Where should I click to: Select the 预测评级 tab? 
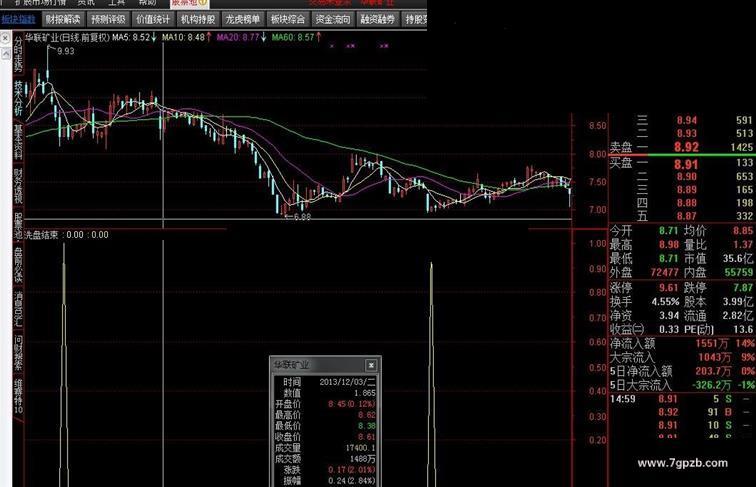click(108, 19)
